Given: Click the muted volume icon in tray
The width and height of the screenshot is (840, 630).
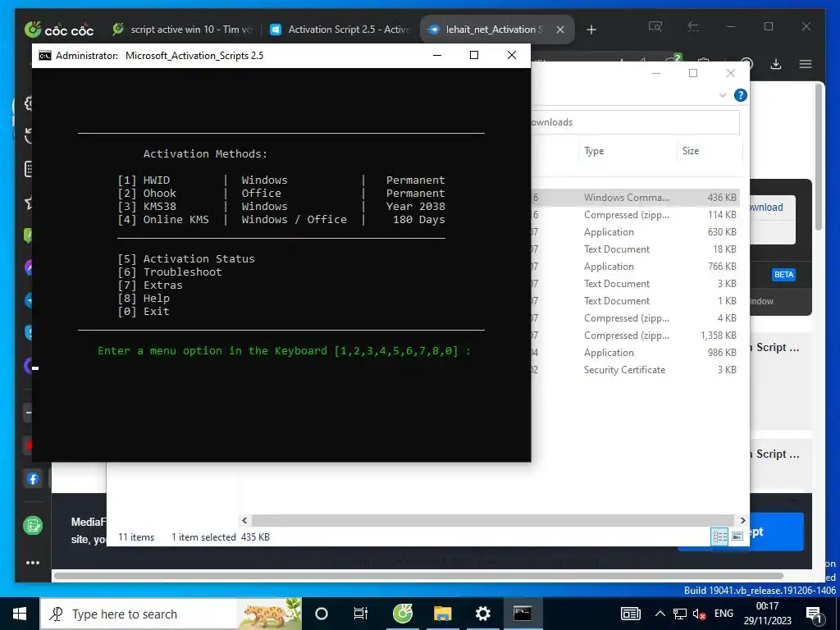Looking at the screenshot, I should 699,614.
